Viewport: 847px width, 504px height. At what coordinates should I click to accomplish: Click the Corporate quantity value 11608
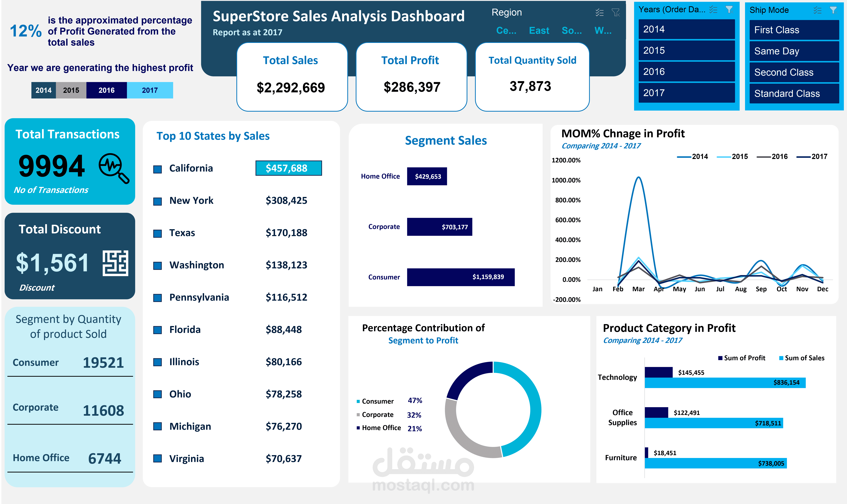pyautogui.click(x=104, y=411)
